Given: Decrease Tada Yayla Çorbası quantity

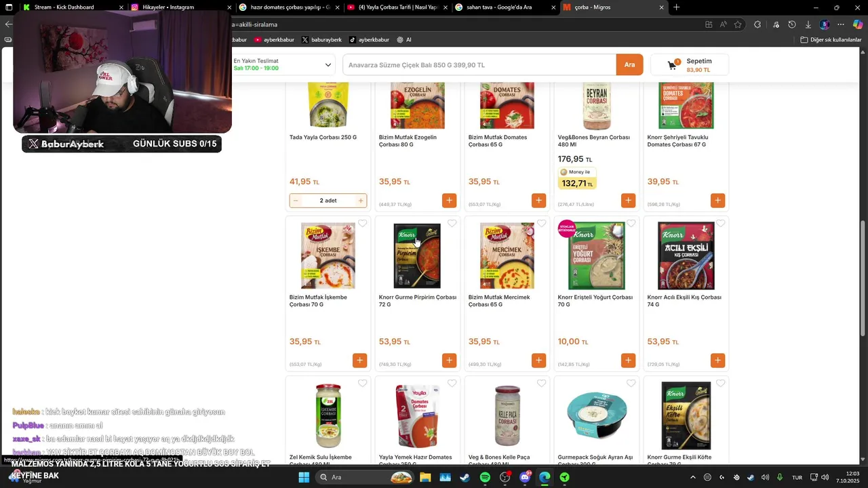Looking at the screenshot, I should click(296, 201).
